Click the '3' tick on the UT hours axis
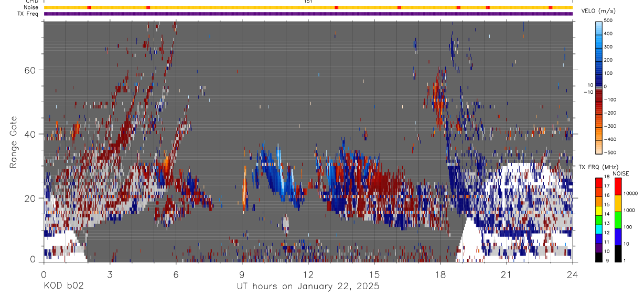The width and height of the screenshot is (644, 297). coord(109,274)
